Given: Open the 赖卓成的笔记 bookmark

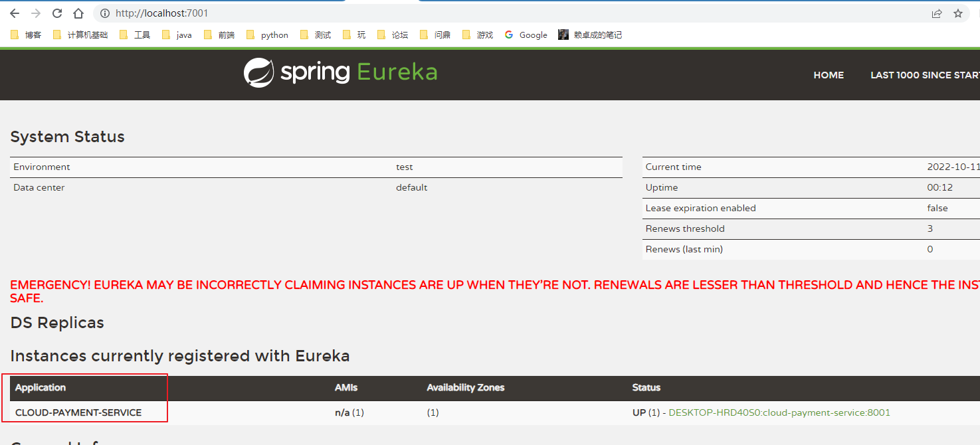Looking at the screenshot, I should (590, 35).
